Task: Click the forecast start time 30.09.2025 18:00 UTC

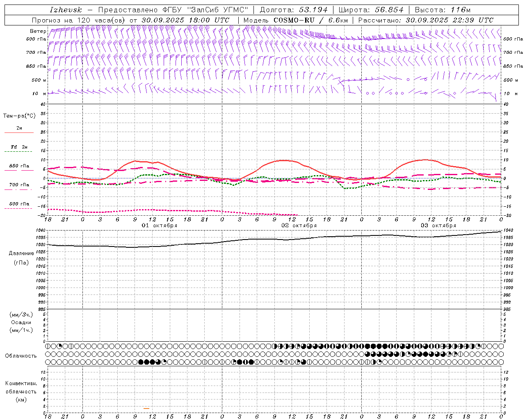Action: click(185, 20)
